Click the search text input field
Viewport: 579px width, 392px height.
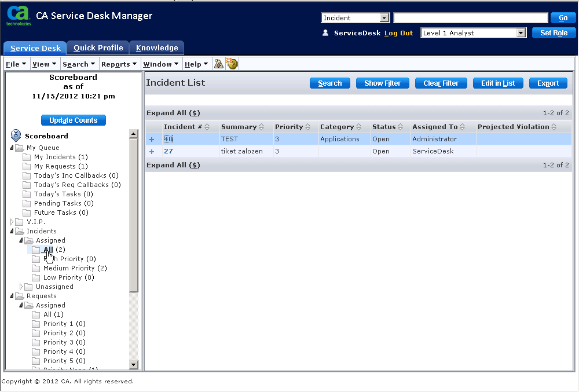tap(471, 18)
